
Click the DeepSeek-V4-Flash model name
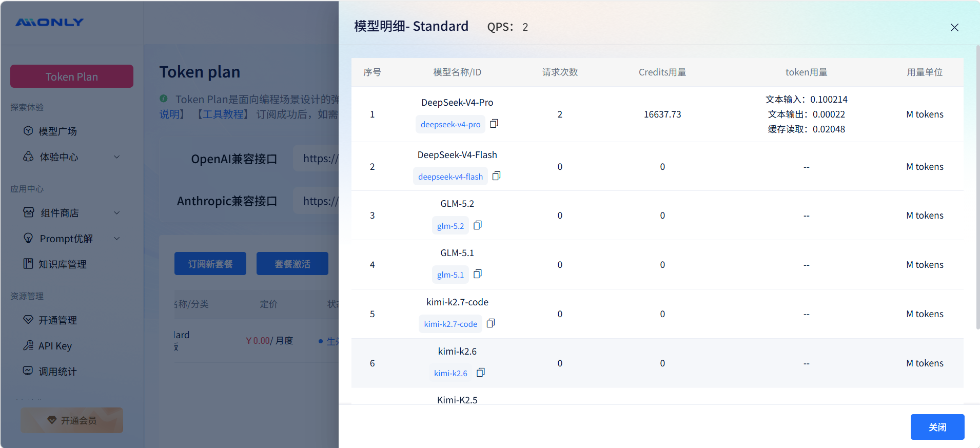(457, 155)
